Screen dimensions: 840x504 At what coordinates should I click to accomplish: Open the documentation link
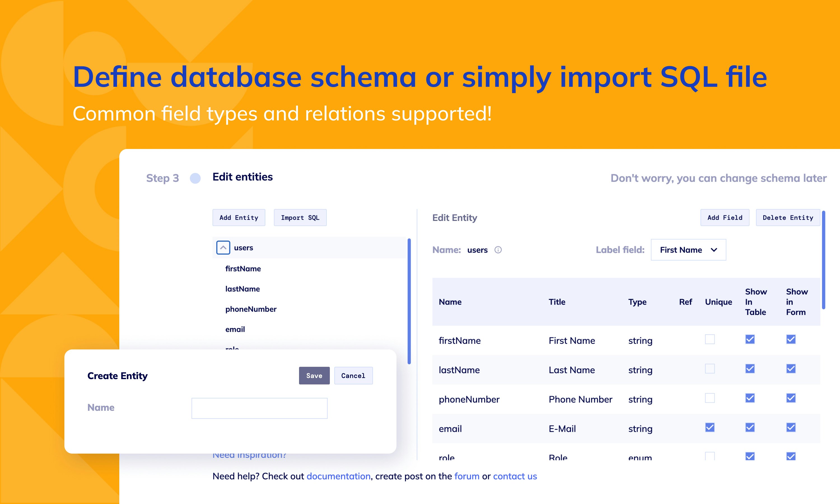coord(338,476)
